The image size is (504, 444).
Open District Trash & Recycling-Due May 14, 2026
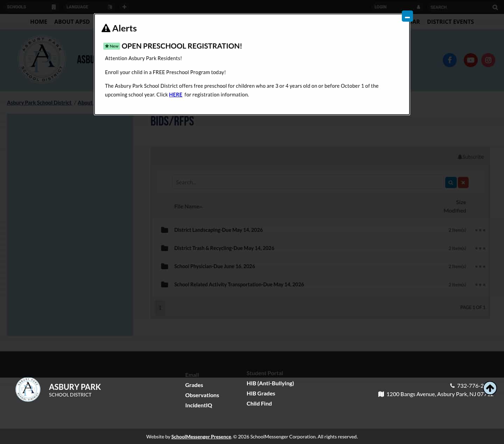[224, 248]
